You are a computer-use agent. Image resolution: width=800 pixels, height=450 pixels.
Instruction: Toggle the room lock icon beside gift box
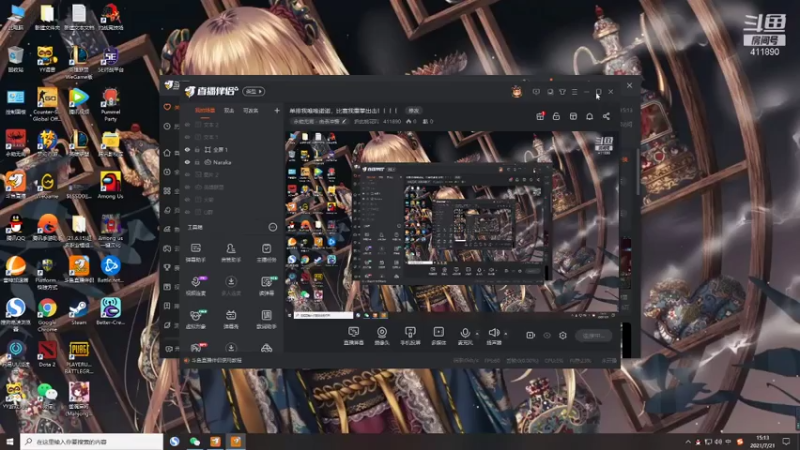coord(556,116)
